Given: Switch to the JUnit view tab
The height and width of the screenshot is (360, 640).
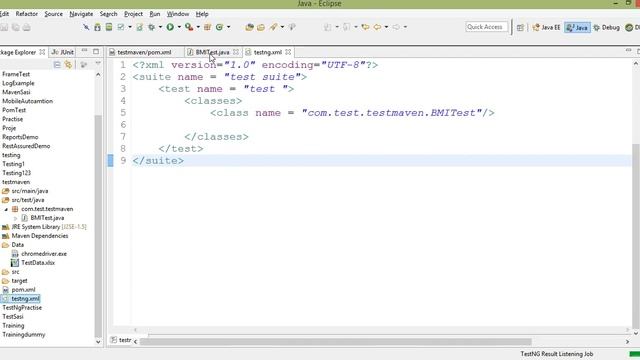Looking at the screenshot, I should tap(63, 52).
